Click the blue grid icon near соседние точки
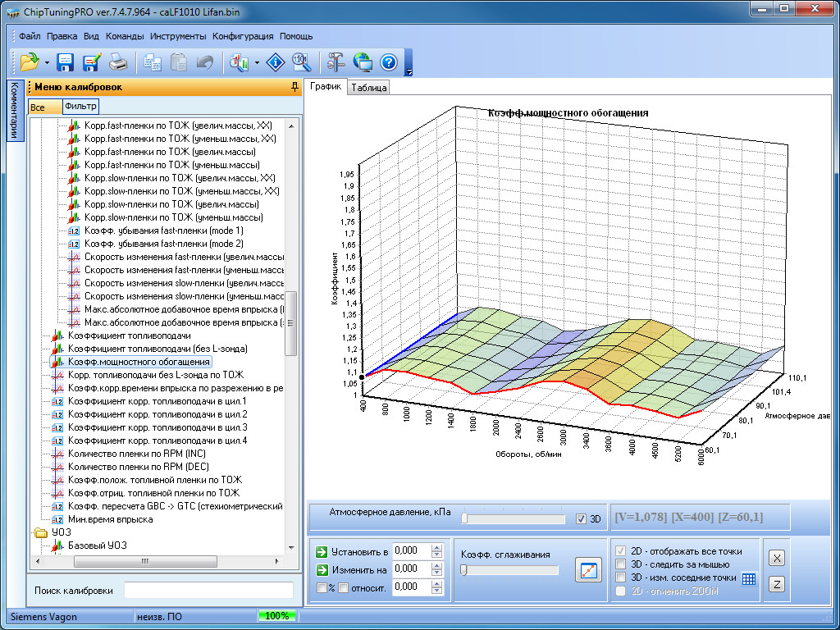 (x=748, y=578)
